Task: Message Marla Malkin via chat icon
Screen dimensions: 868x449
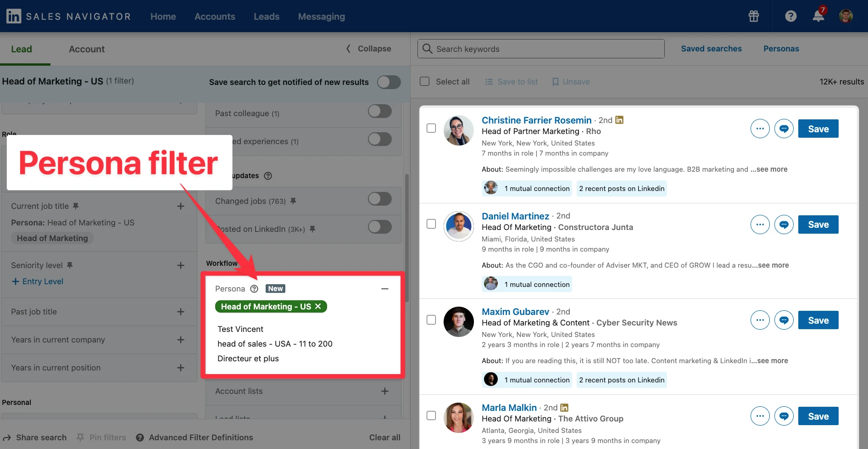Action: tap(784, 416)
